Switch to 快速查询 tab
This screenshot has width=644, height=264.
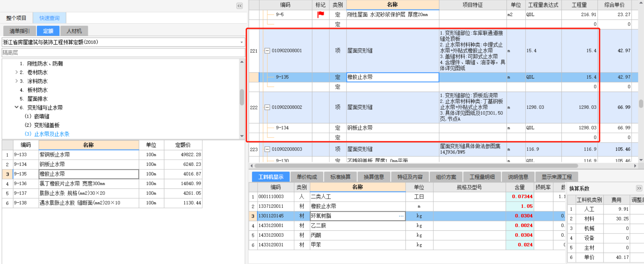click(49, 18)
